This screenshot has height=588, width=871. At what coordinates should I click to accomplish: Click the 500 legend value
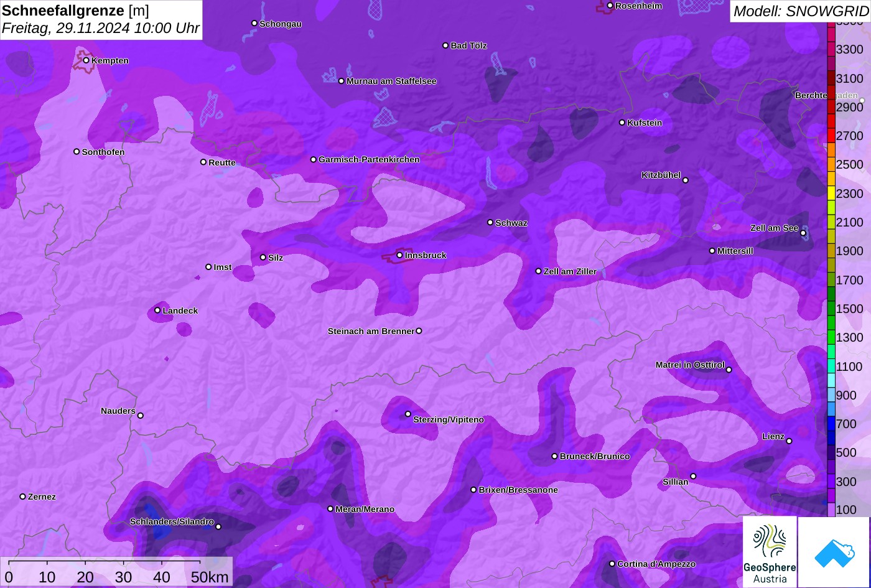[x=846, y=452]
